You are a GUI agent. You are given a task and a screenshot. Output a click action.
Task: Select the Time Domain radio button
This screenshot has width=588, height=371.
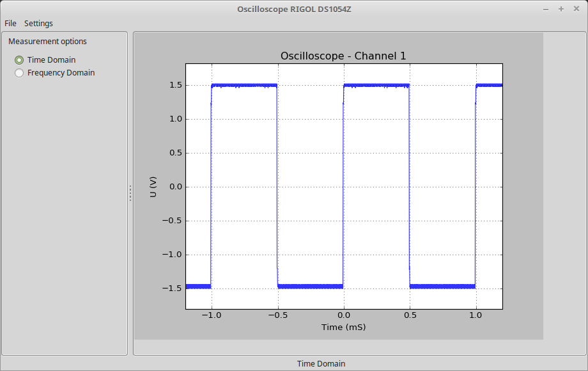pyautogui.click(x=19, y=60)
